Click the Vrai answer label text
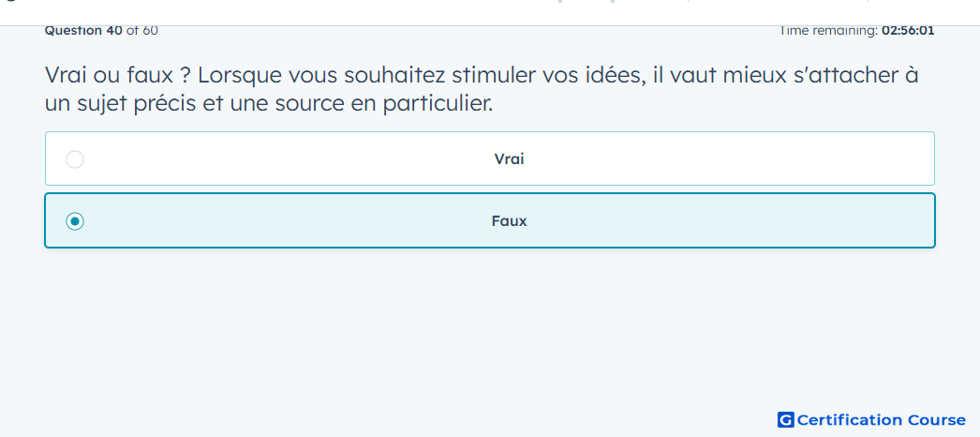 click(x=509, y=159)
